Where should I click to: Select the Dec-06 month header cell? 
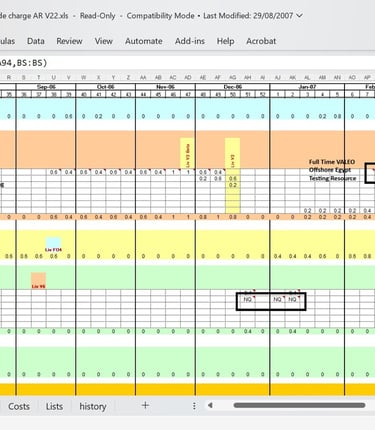click(233, 87)
